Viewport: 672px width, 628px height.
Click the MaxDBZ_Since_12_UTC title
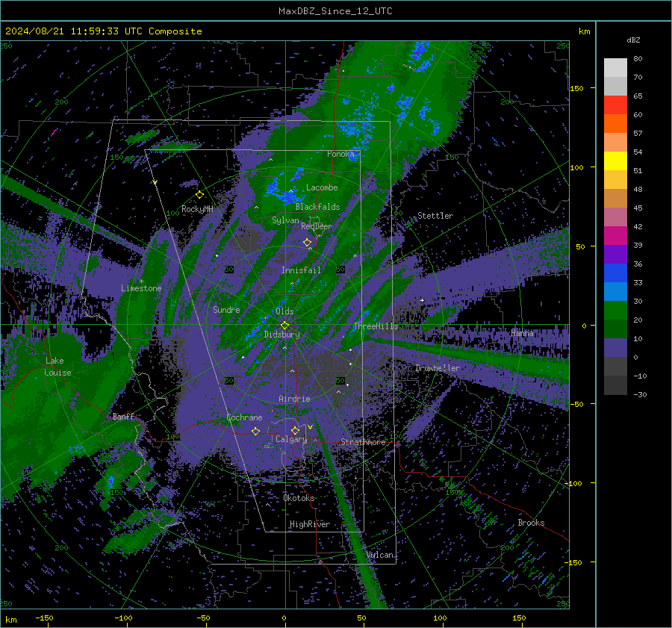335,11
